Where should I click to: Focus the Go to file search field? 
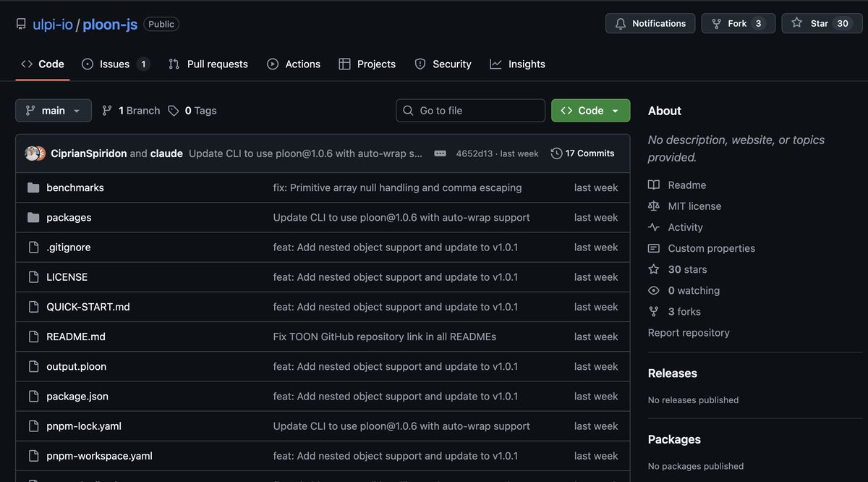(x=470, y=110)
